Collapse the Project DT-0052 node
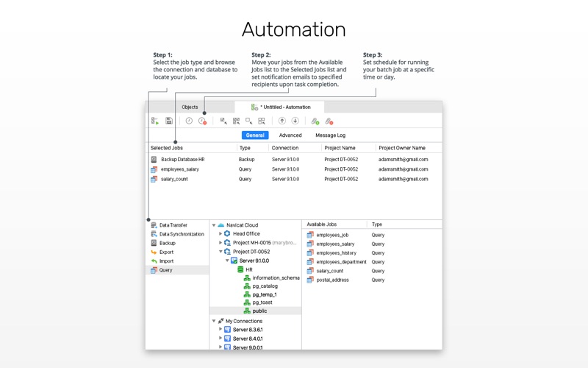 coord(220,252)
